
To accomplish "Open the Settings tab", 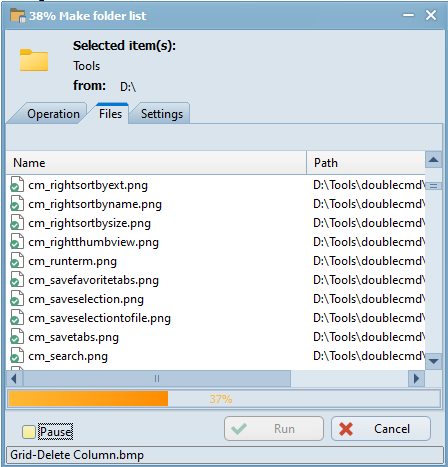I will click(162, 114).
